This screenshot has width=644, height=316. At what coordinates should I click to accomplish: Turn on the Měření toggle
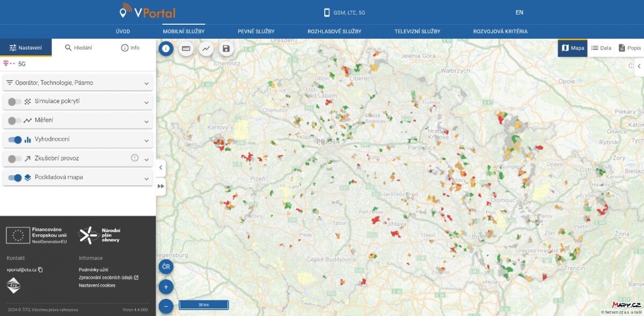(x=15, y=120)
